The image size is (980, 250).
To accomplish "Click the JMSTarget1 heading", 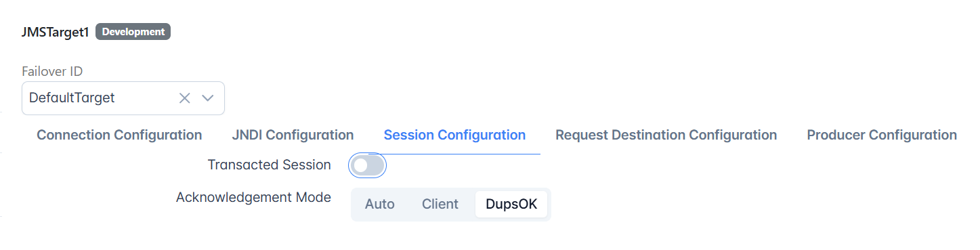I will tap(56, 32).
